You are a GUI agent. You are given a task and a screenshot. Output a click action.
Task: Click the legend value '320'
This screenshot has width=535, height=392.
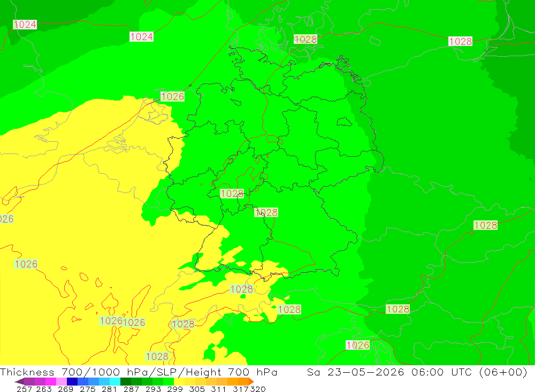point(258,389)
